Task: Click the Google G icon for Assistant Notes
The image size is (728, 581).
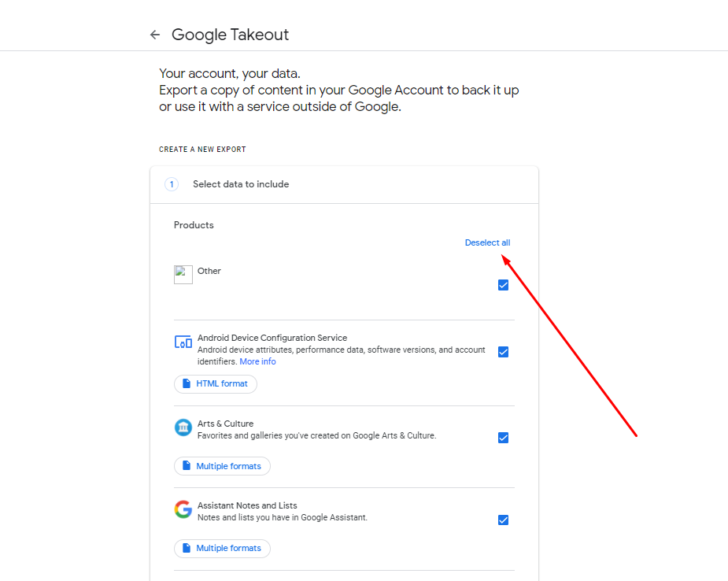Action: click(183, 509)
